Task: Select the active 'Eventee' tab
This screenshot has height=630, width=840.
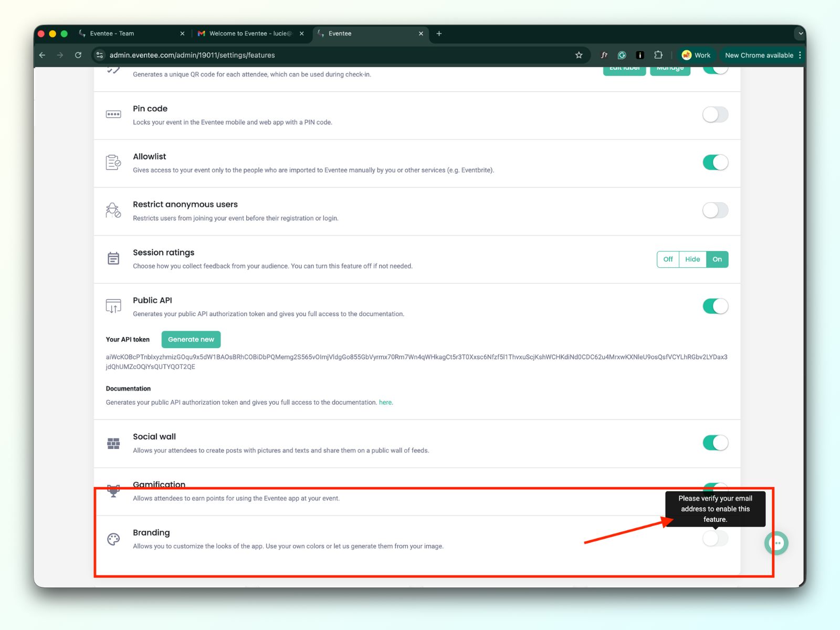Action: 370,34
